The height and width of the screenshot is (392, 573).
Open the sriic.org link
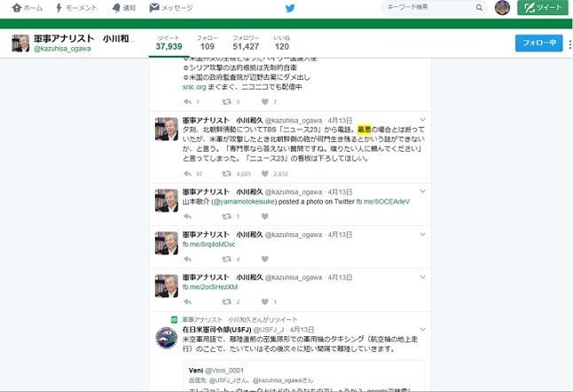click(x=194, y=87)
